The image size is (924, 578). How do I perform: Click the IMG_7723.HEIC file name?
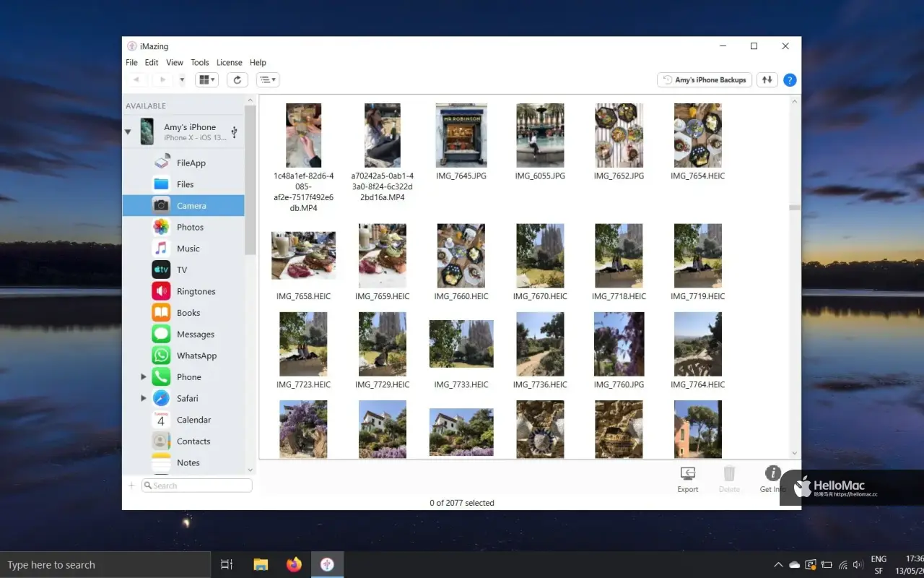[x=303, y=385]
